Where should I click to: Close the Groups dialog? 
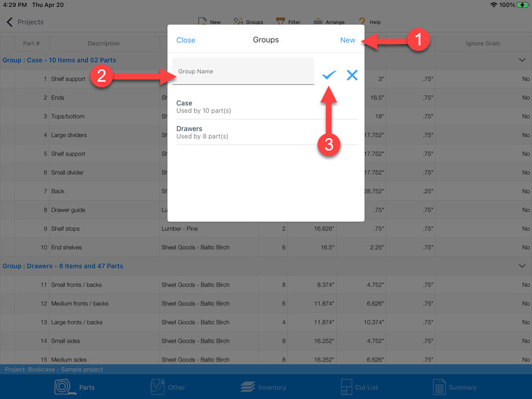pos(185,40)
